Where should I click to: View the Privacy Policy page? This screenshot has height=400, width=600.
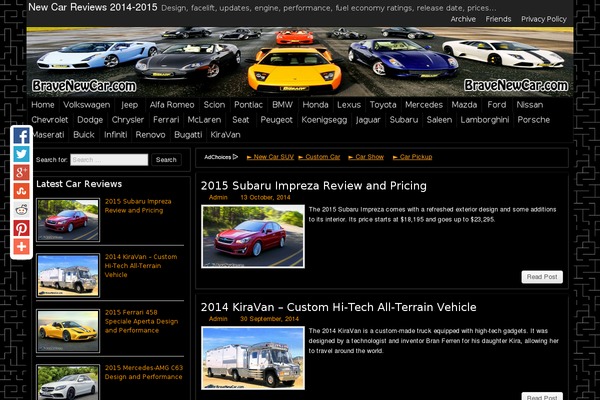[x=544, y=19]
